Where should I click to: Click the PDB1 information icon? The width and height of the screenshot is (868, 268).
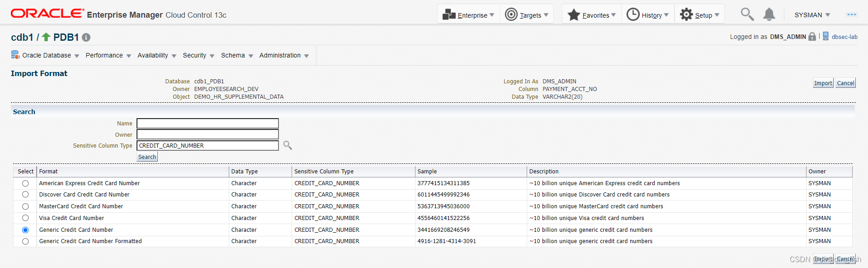[x=86, y=38]
